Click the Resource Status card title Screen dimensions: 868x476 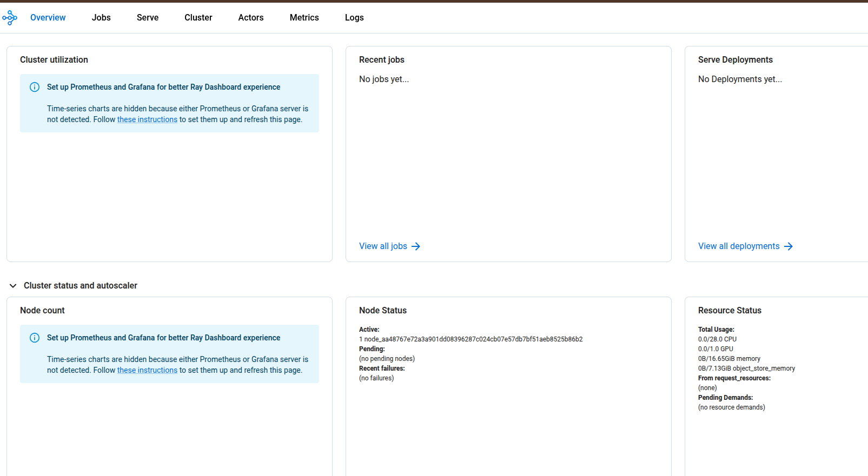click(730, 311)
